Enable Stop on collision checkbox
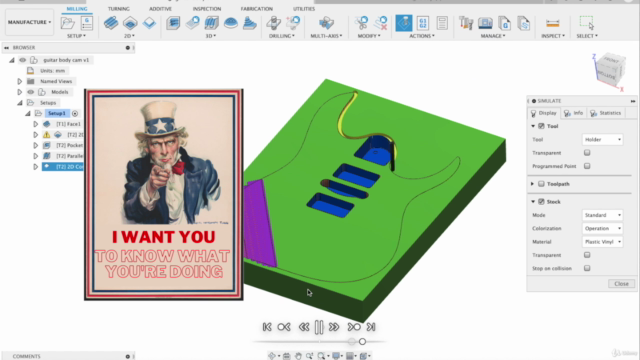Viewport: 640px width, 360px height. 587,268
